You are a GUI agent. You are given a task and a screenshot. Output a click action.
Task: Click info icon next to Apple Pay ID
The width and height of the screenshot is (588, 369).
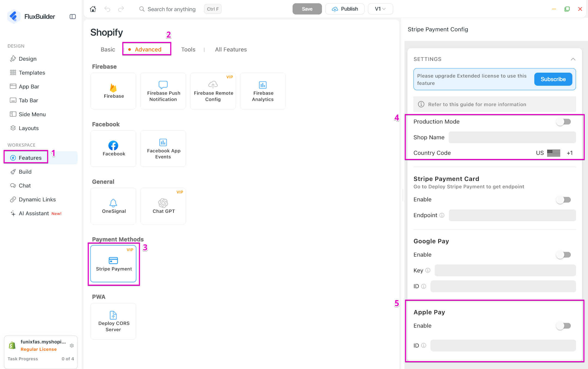[424, 345]
